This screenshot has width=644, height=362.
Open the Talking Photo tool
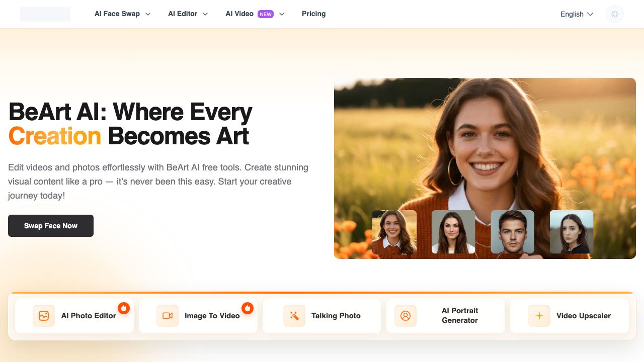[x=322, y=316]
